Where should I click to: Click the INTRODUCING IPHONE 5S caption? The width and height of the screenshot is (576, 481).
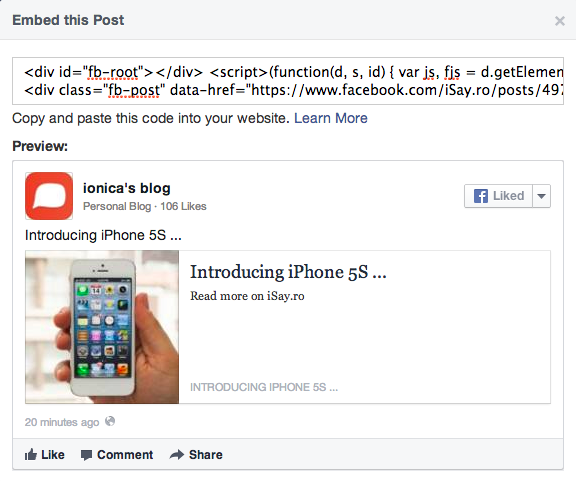coord(264,387)
